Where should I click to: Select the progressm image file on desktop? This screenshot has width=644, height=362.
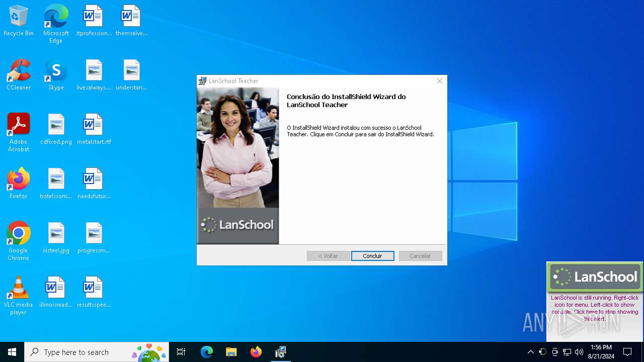click(x=94, y=238)
